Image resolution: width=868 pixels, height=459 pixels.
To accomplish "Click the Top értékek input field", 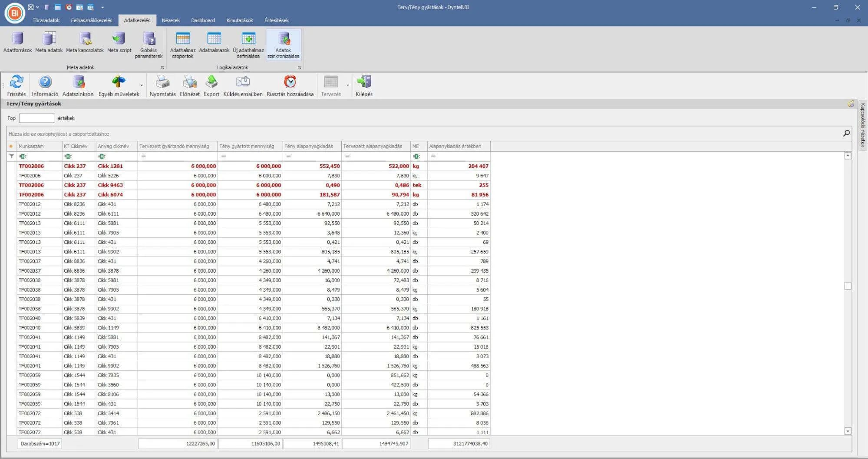I will (37, 118).
